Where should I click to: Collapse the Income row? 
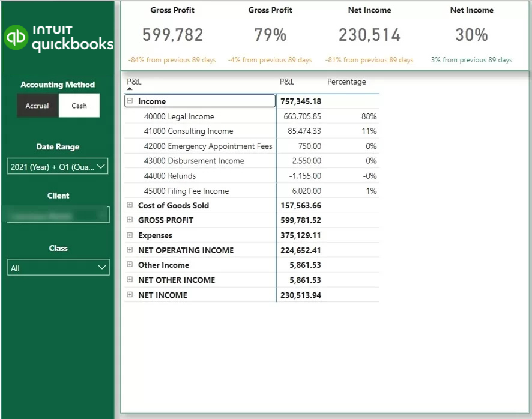130,101
